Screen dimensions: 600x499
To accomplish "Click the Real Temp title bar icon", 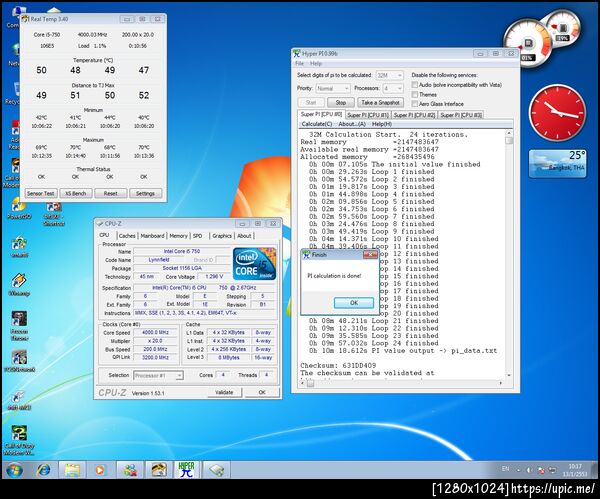I will [x=25, y=19].
